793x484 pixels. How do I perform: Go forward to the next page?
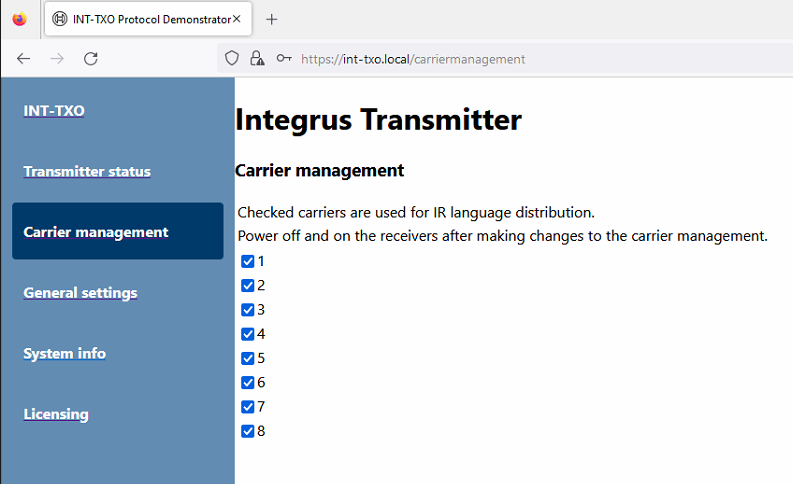57,59
